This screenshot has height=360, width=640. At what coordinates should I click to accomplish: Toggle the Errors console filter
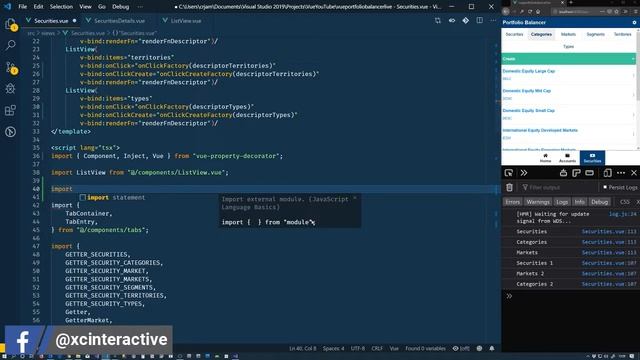512,202
